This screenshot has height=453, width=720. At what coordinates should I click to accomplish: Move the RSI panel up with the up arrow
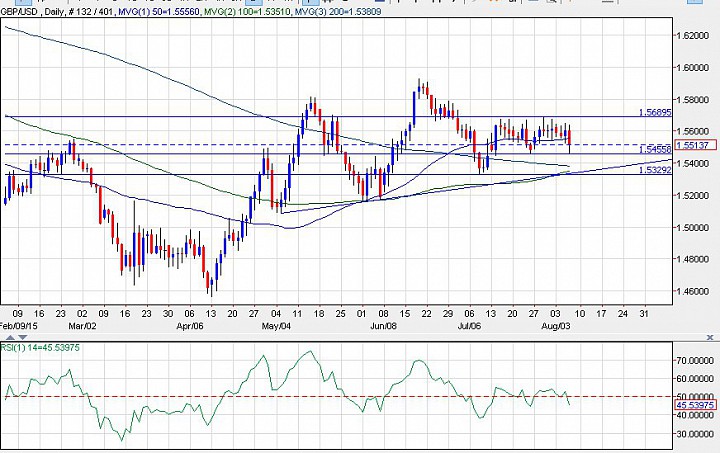[11, 337]
